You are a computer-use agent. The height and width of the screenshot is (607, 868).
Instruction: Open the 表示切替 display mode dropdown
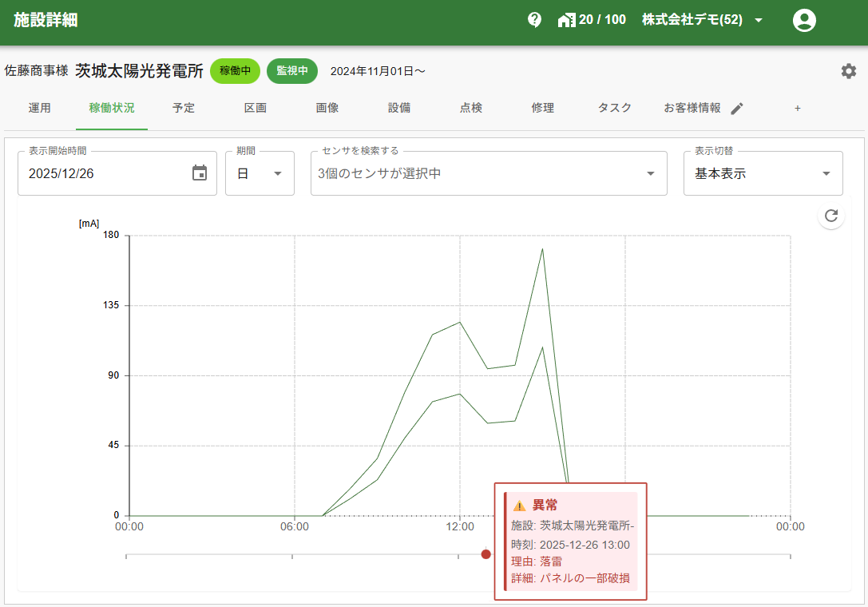coord(763,173)
